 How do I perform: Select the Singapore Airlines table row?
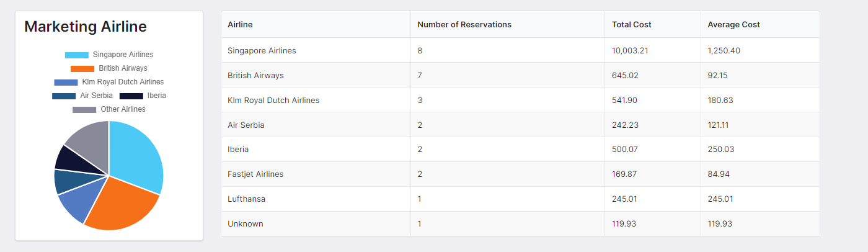click(262, 50)
